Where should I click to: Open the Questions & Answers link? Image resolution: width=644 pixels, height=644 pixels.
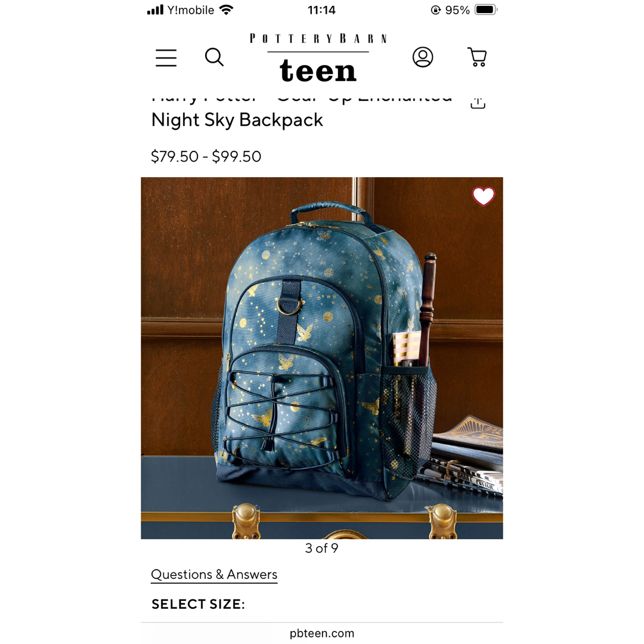[214, 574]
